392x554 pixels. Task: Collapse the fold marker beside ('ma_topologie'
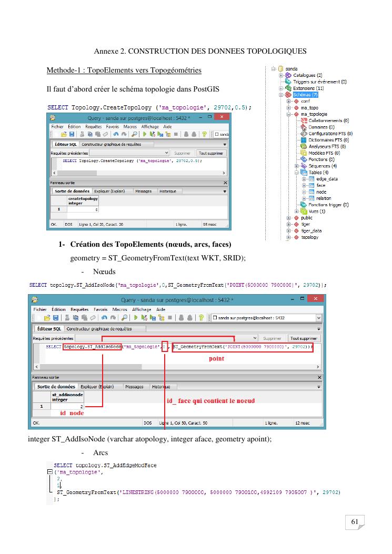[x=50, y=472]
